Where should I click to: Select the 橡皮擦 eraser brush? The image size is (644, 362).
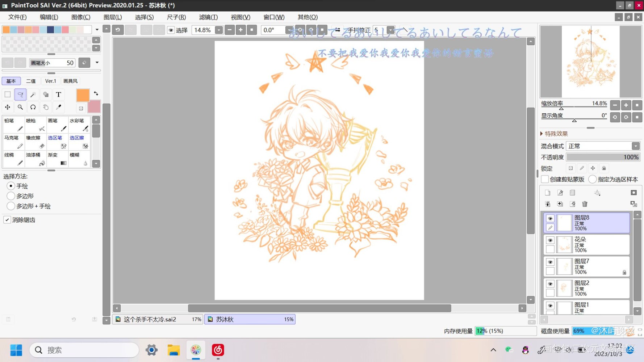click(35, 142)
